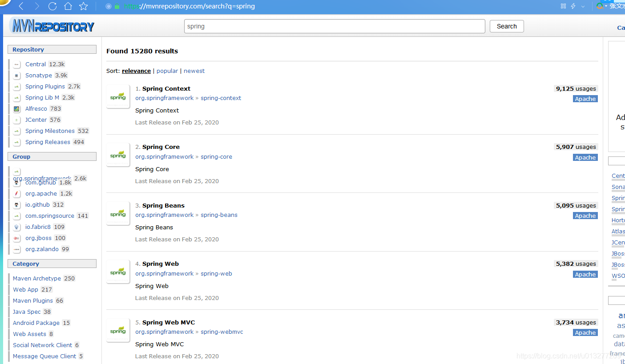Select the Maven Plugins category
Screen dimensions: 625x364
coord(33,301)
